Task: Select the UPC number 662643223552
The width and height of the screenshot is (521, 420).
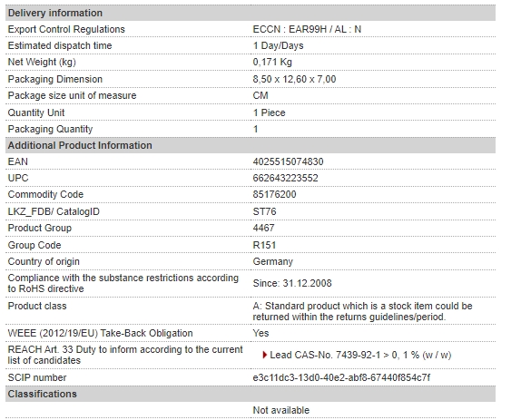Action: click(285, 178)
